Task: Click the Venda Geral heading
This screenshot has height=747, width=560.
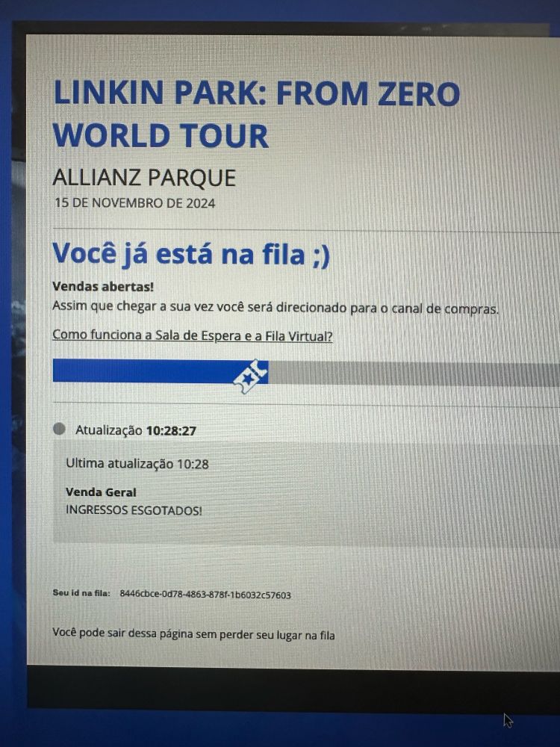Action: click(x=101, y=492)
